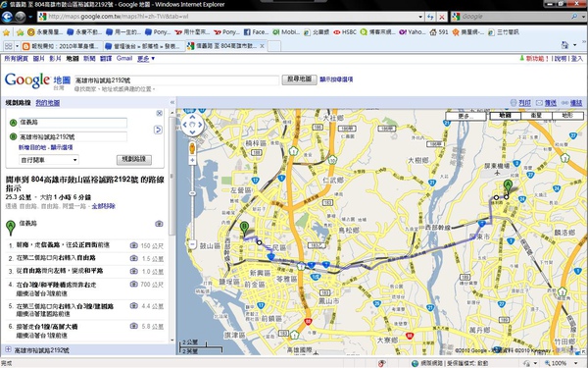
Task: Click the 全部移除 remove all link
Action: pyautogui.click(x=104, y=206)
